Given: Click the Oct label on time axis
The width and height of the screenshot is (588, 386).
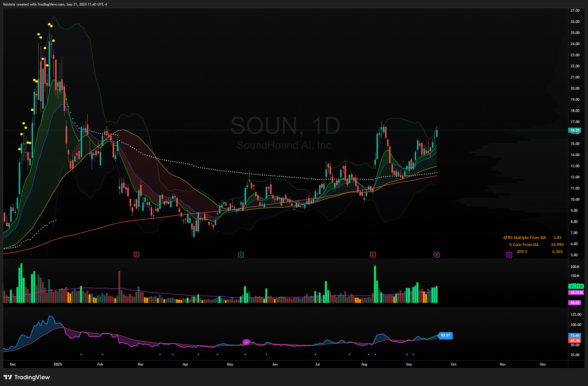Looking at the screenshot, I should 454,364.
